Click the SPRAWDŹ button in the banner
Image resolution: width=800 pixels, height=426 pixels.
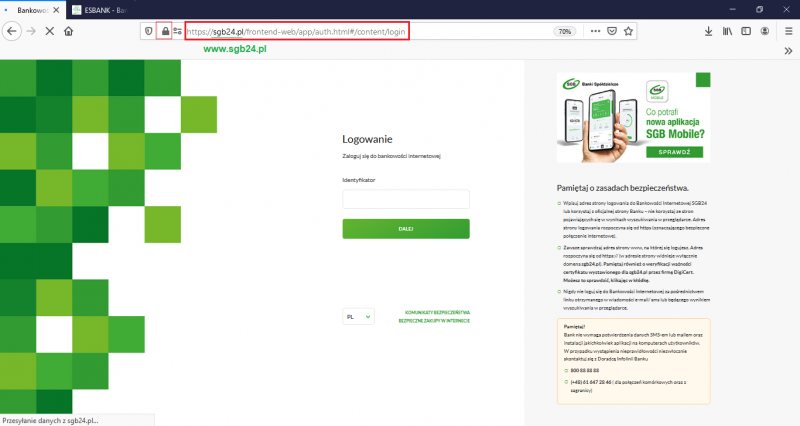point(674,152)
